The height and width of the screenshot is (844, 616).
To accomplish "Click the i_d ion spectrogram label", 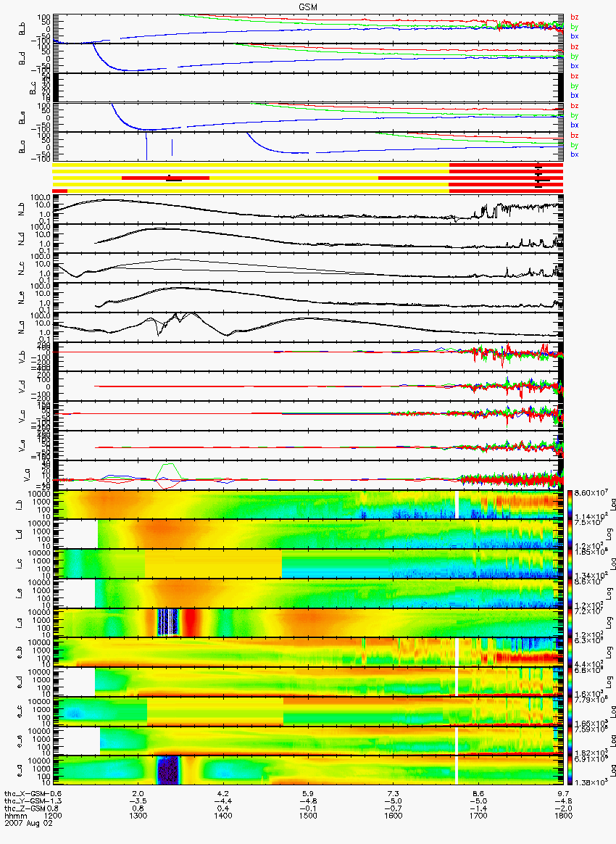I will (20, 534).
